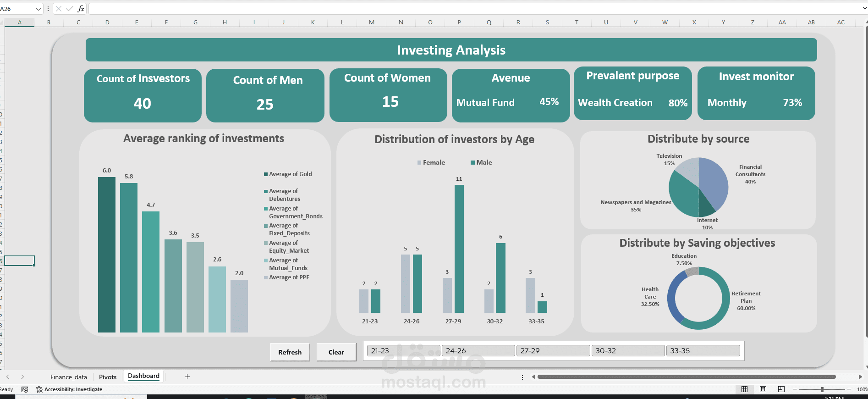Select the 24-26 age slicer item
The width and height of the screenshot is (868, 399).
pos(478,351)
